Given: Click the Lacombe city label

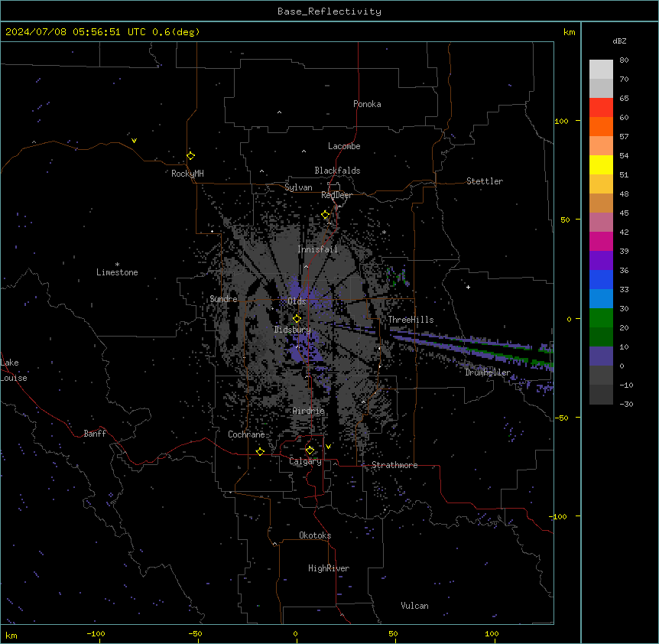Looking at the screenshot, I should [x=344, y=146].
